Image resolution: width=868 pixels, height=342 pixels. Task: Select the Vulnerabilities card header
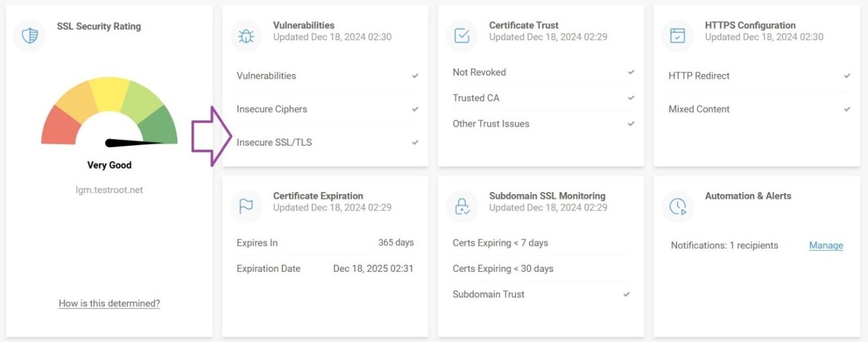pos(304,25)
